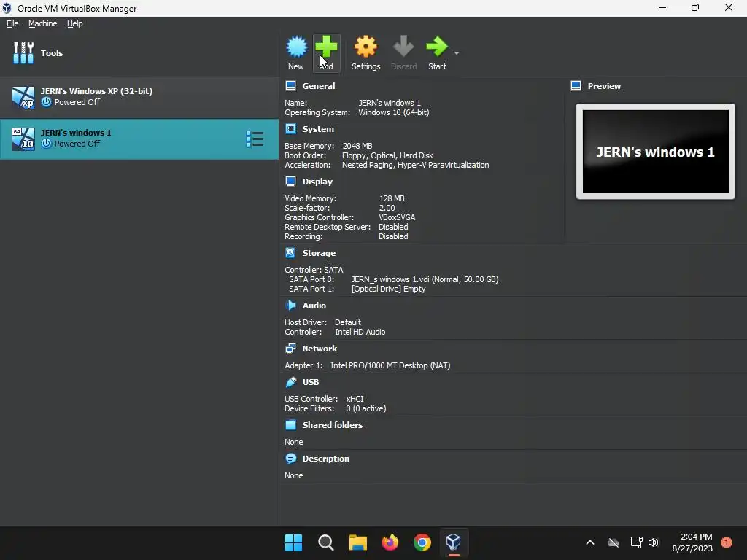Launch Firefox from the taskbar
This screenshot has height=560, width=747.
(390, 542)
